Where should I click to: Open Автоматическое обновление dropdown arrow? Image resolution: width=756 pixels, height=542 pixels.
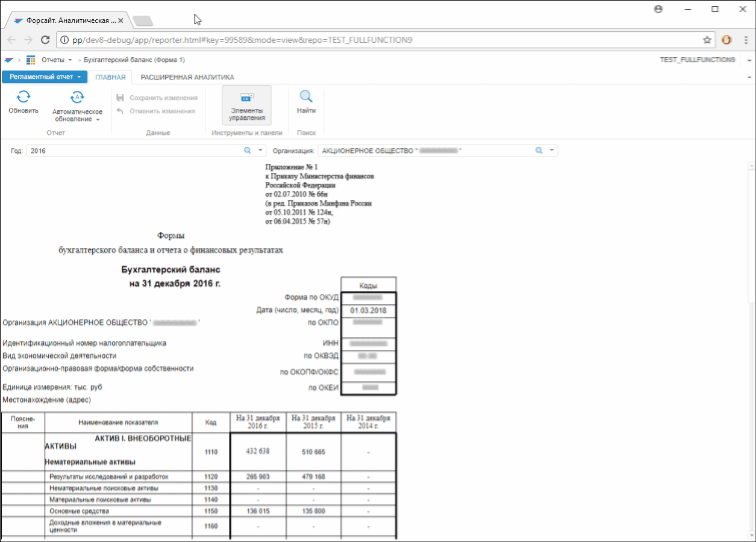tap(98, 120)
